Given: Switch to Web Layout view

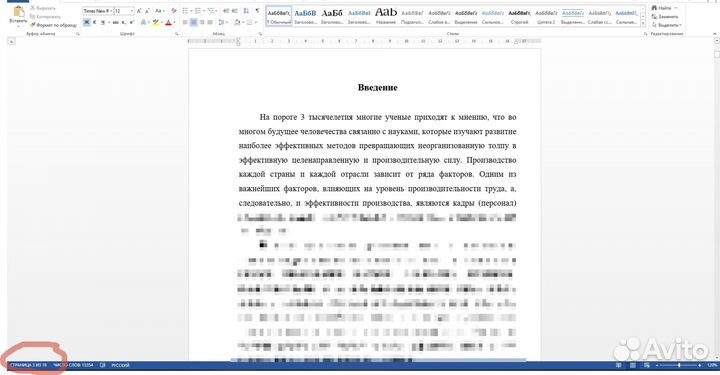Looking at the screenshot, I should click(x=647, y=365).
